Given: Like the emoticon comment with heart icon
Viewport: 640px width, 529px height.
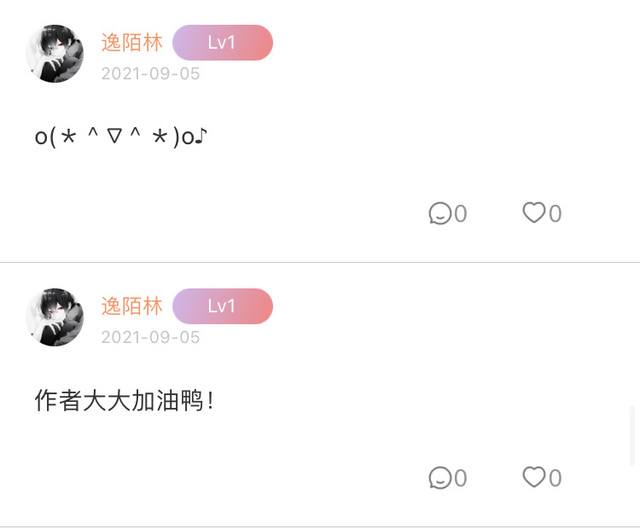Looking at the screenshot, I should (x=534, y=212).
